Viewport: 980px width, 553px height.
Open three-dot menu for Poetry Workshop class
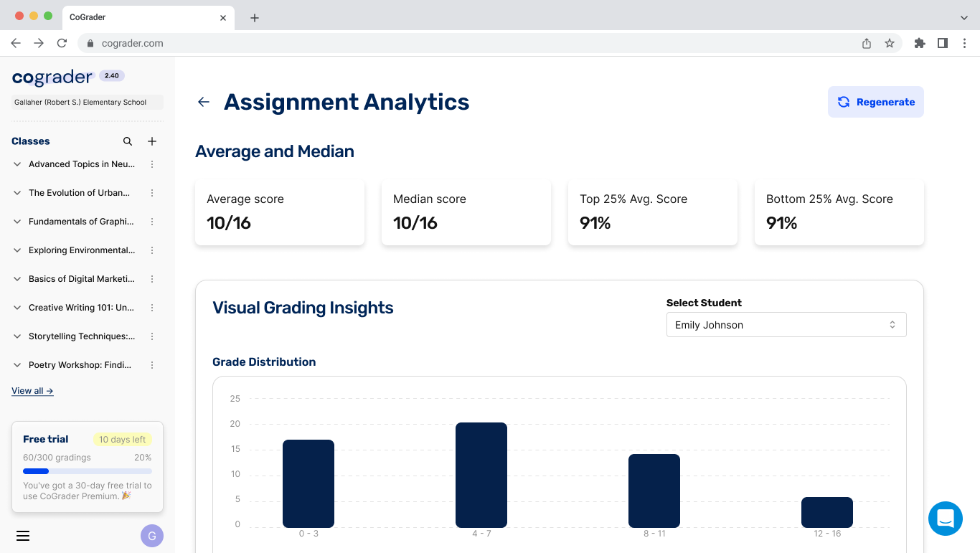click(152, 365)
